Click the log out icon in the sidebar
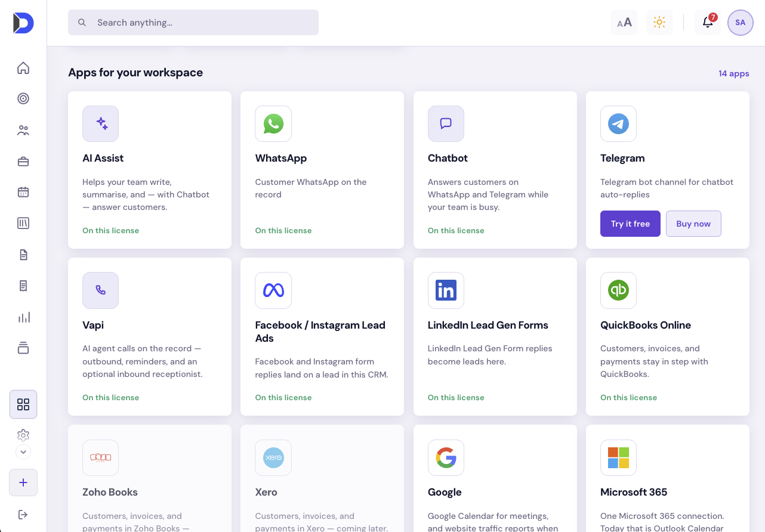The width and height of the screenshot is (765, 532). coord(23,514)
